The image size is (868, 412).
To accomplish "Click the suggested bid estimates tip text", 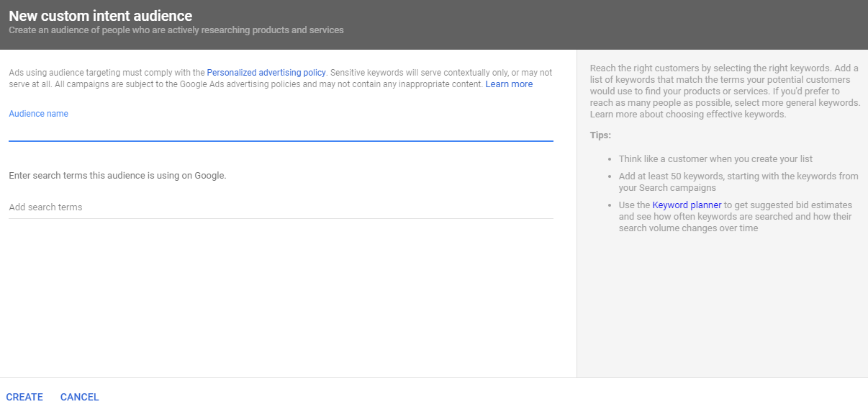I will tap(788, 205).
